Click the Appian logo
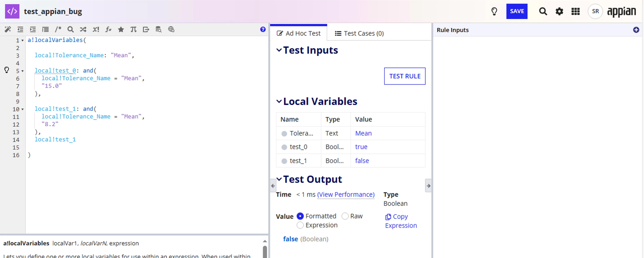The width and height of the screenshot is (644, 258). [622, 12]
